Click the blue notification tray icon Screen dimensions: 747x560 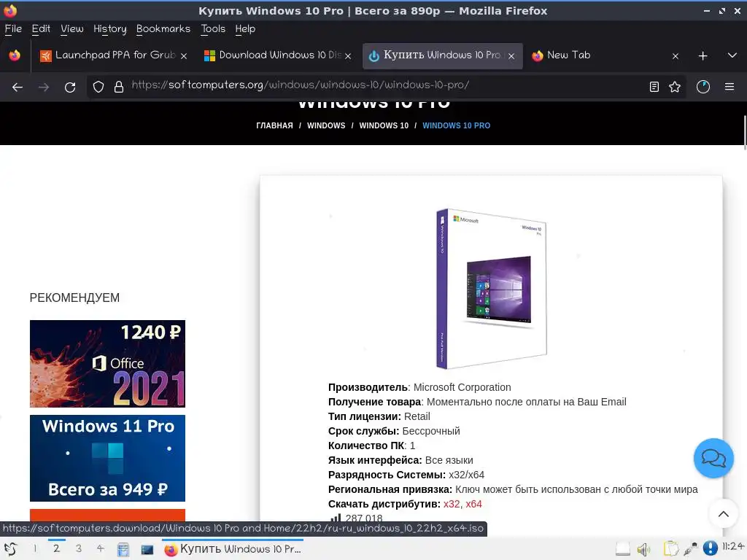click(710, 548)
